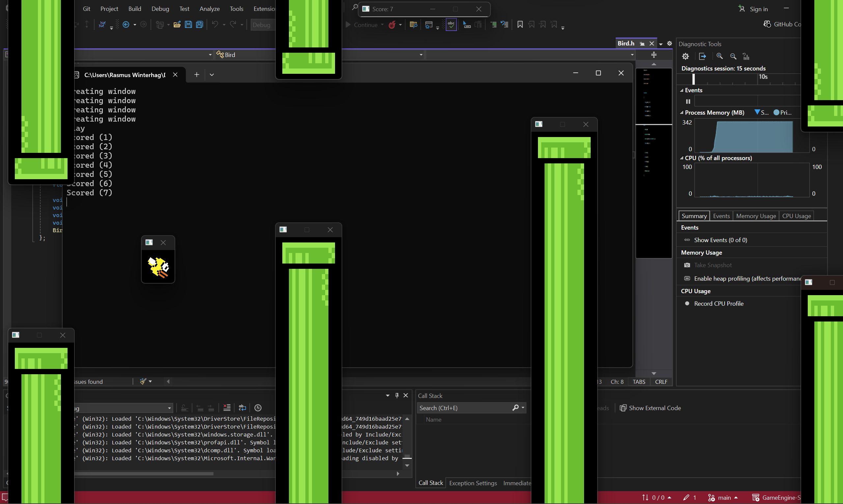Switch to Exception Settings tab
Viewport: 843px width, 504px height.
coord(473,483)
